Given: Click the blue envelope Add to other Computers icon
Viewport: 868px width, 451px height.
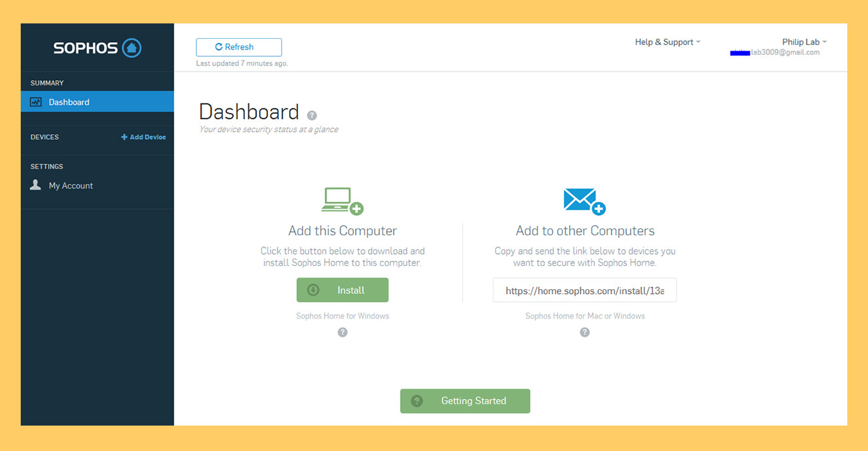Looking at the screenshot, I should (x=585, y=201).
